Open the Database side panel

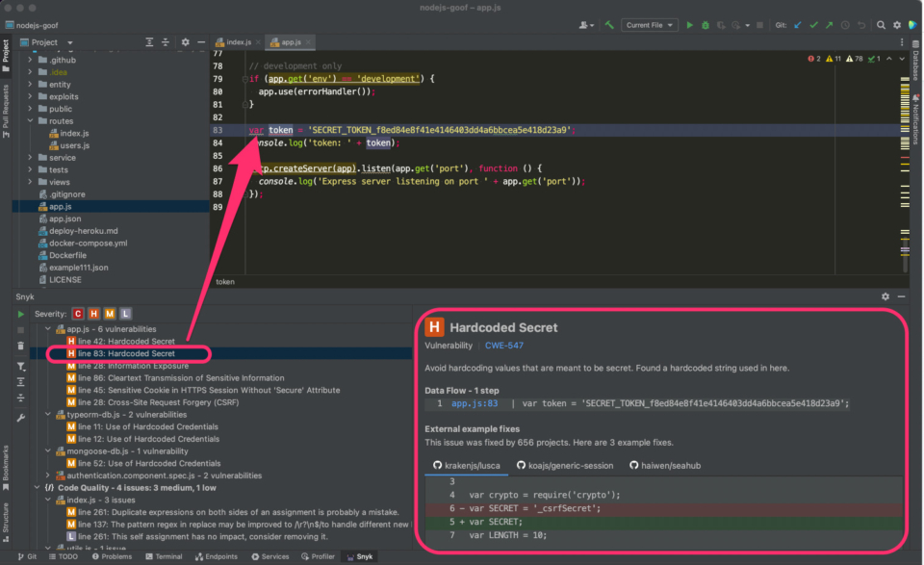tap(916, 61)
